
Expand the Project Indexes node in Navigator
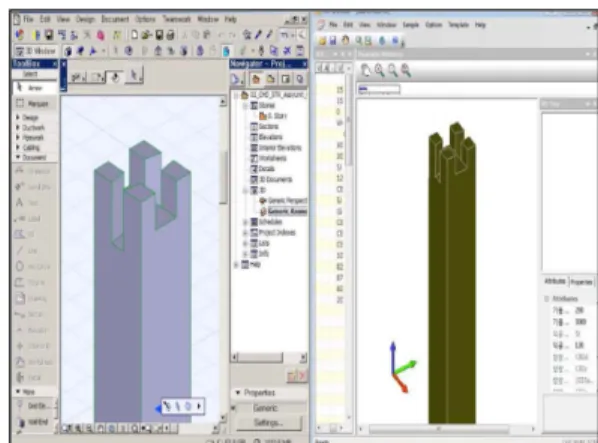[x=246, y=233]
